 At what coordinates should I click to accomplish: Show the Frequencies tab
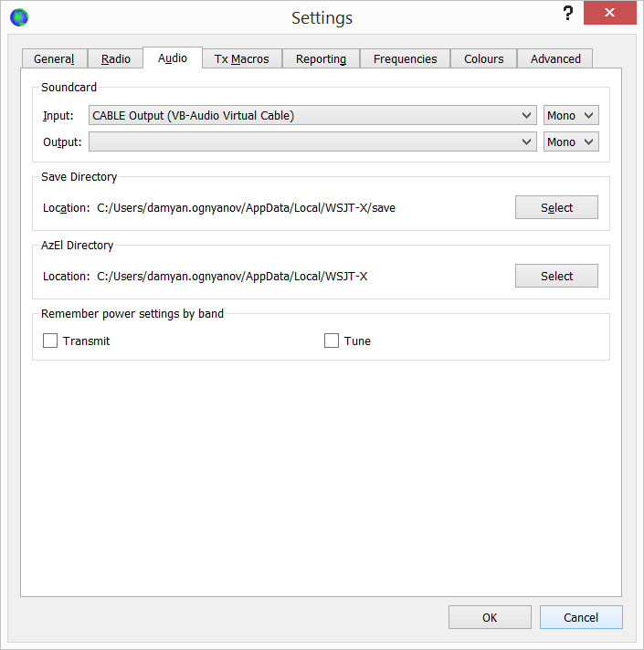pos(405,58)
